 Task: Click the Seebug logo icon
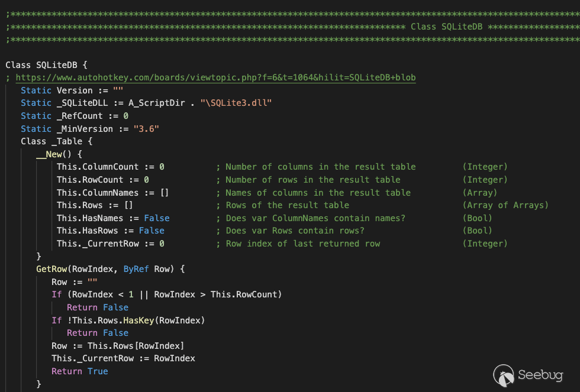(503, 375)
